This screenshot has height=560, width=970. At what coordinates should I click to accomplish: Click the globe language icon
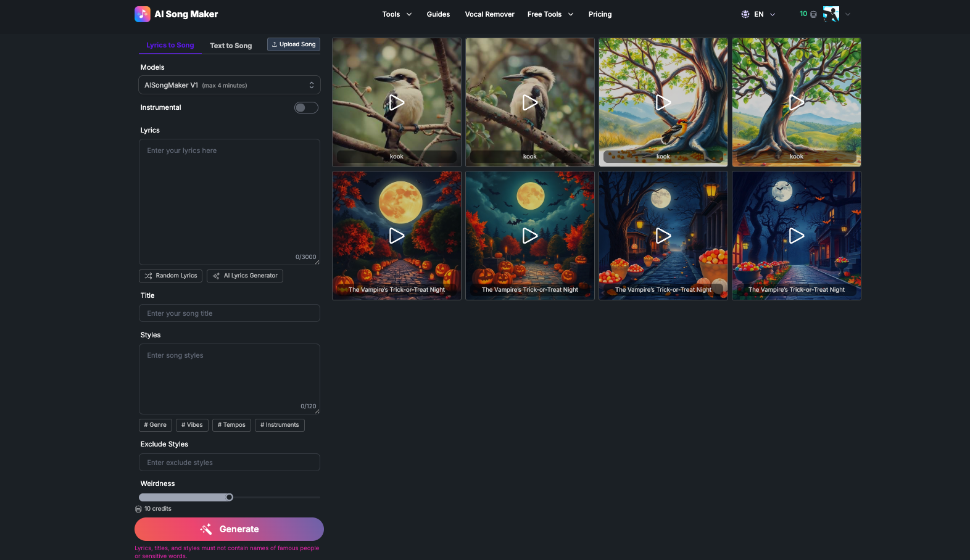(x=745, y=14)
